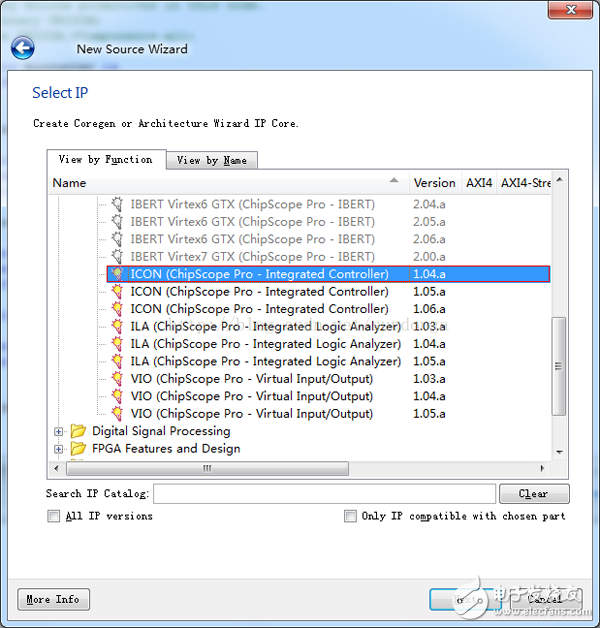
Task: Switch to the View by Name tab
Action: pyautogui.click(x=211, y=160)
